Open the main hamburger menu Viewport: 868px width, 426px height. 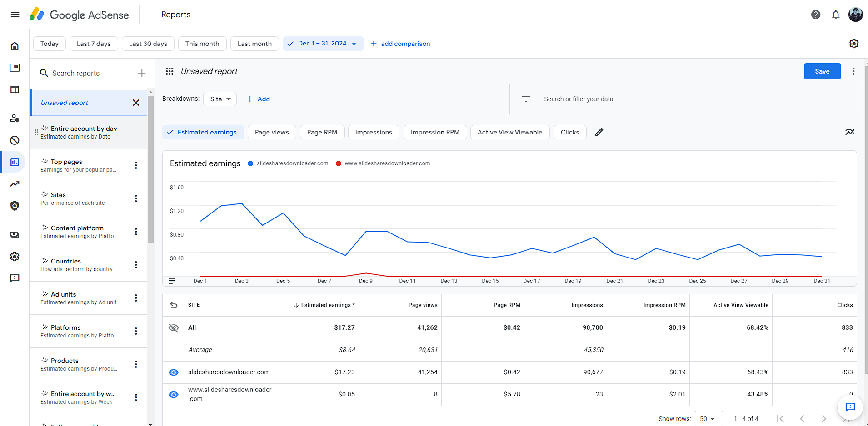15,15
